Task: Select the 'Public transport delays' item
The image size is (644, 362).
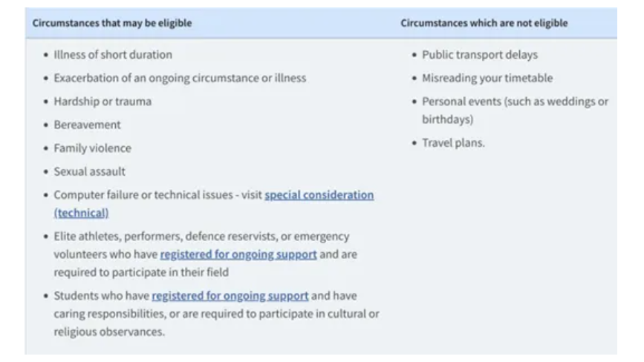Action: 479,55
